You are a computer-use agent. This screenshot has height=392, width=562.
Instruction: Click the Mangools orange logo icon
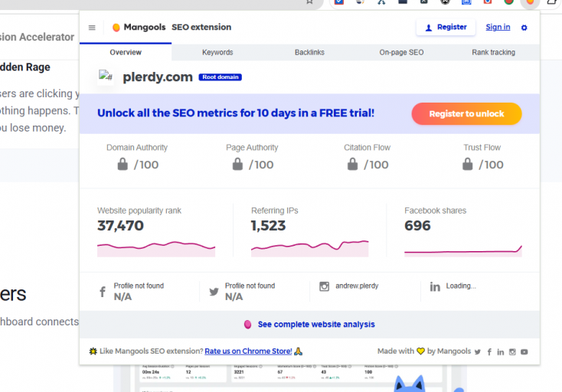click(x=116, y=28)
